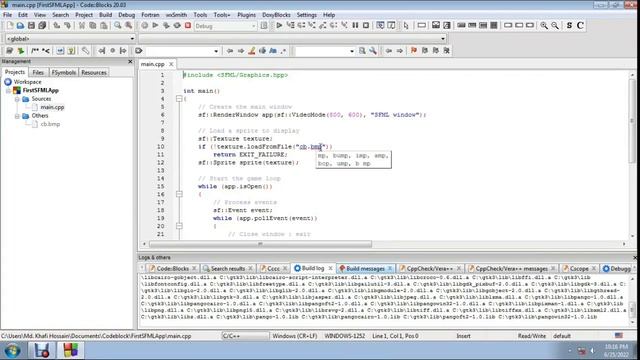Switch to the FSymbols tab
640x360 pixels.
coord(63,72)
